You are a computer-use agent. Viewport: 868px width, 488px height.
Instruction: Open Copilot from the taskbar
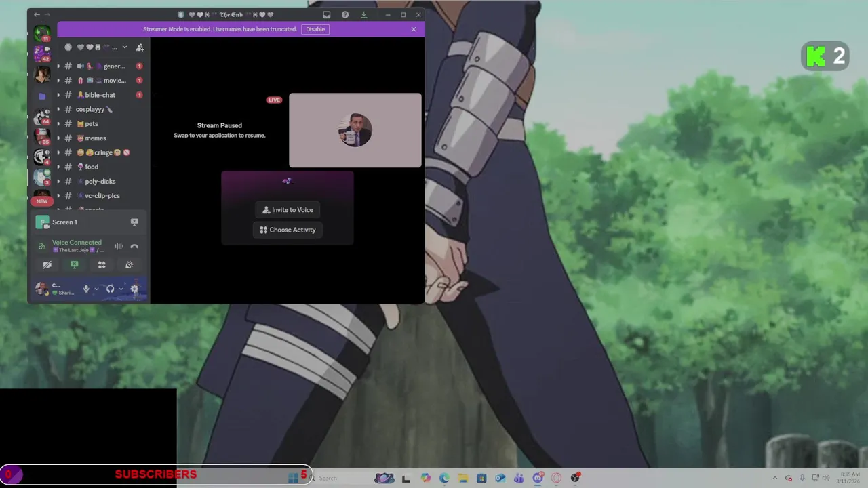(425, 478)
